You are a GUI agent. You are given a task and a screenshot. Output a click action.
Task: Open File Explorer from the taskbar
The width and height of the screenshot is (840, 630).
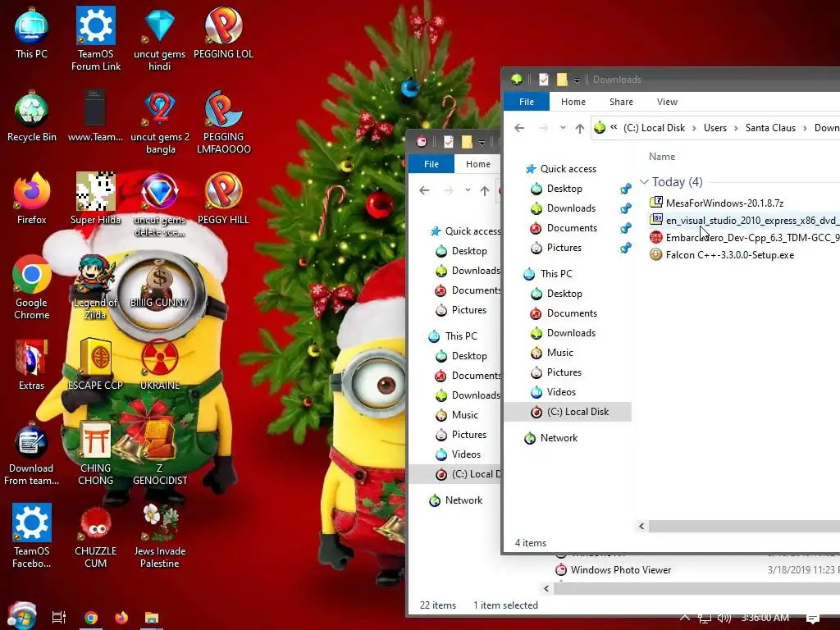152,618
